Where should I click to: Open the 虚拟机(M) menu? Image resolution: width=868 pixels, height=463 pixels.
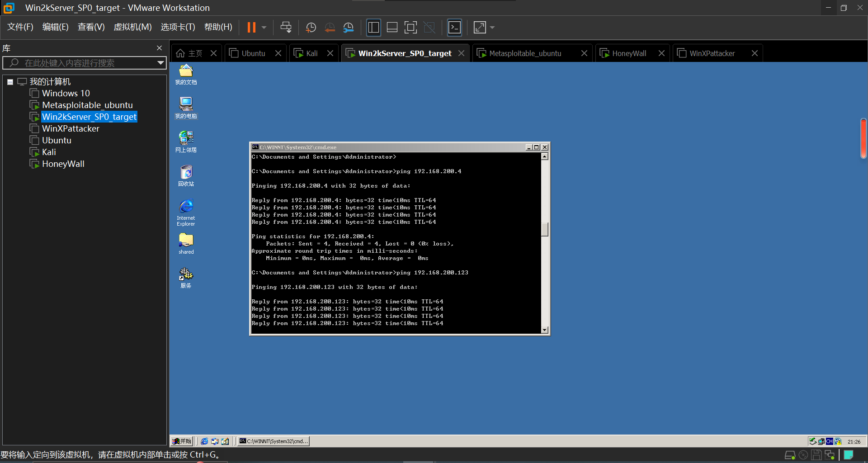click(x=132, y=27)
